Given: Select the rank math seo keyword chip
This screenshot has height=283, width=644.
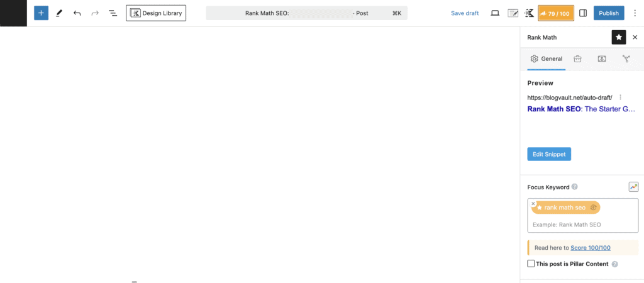Looking at the screenshot, I should (565, 208).
